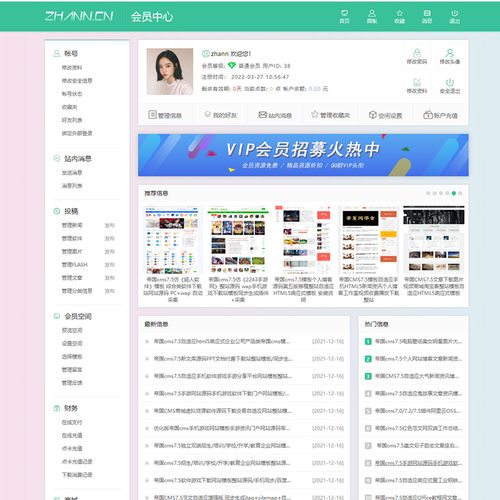
Task: Open 账户充值 in the quick action bar
Action: coord(440,115)
